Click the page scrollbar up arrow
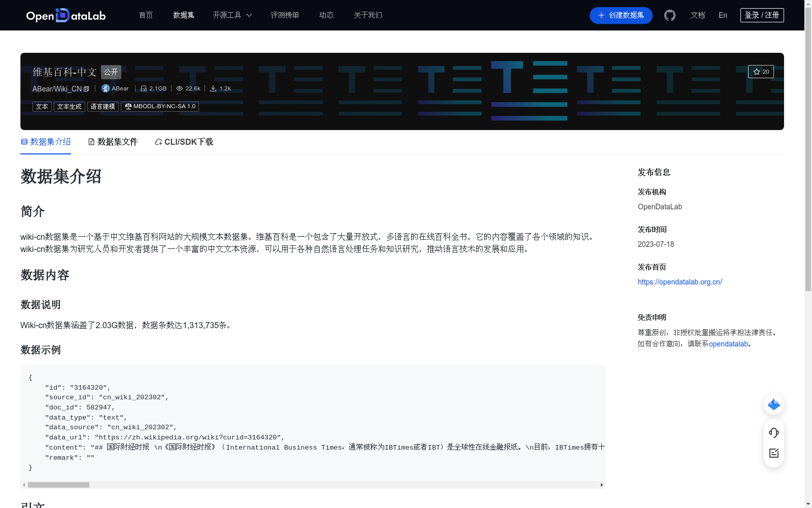The width and height of the screenshot is (812, 508). click(x=808, y=4)
